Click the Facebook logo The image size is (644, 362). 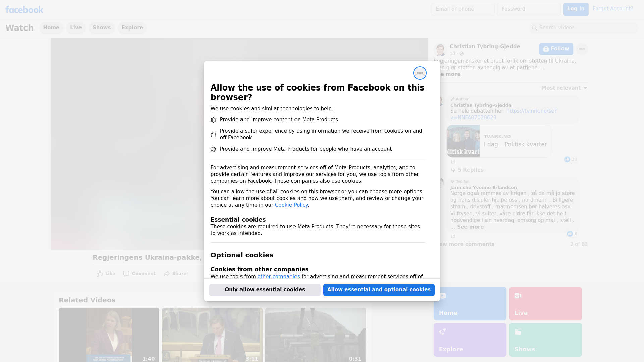pyautogui.click(x=24, y=10)
